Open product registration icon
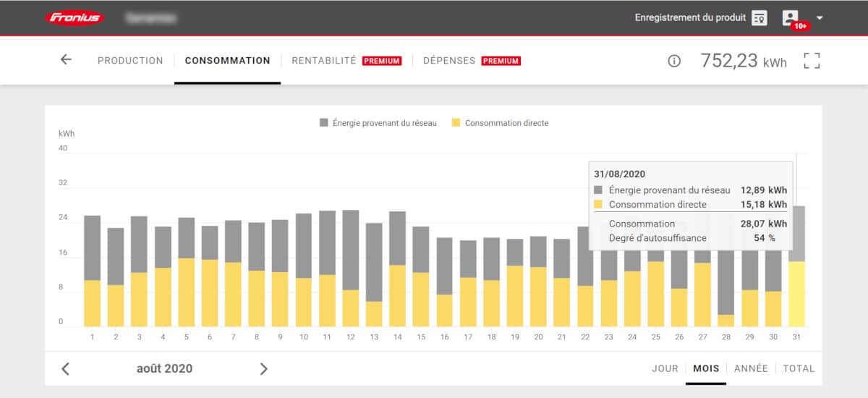Image resolution: width=868 pixels, height=398 pixels. pyautogui.click(x=759, y=18)
